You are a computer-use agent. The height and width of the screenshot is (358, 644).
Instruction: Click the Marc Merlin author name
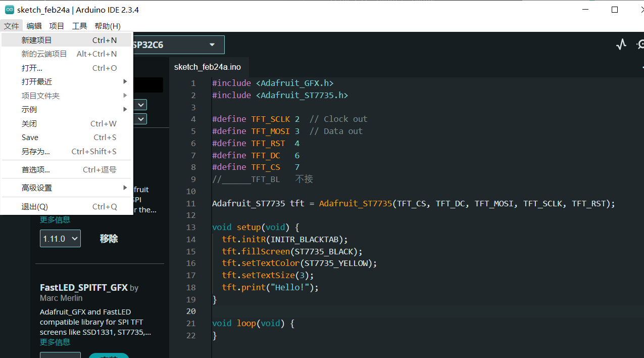(61, 298)
